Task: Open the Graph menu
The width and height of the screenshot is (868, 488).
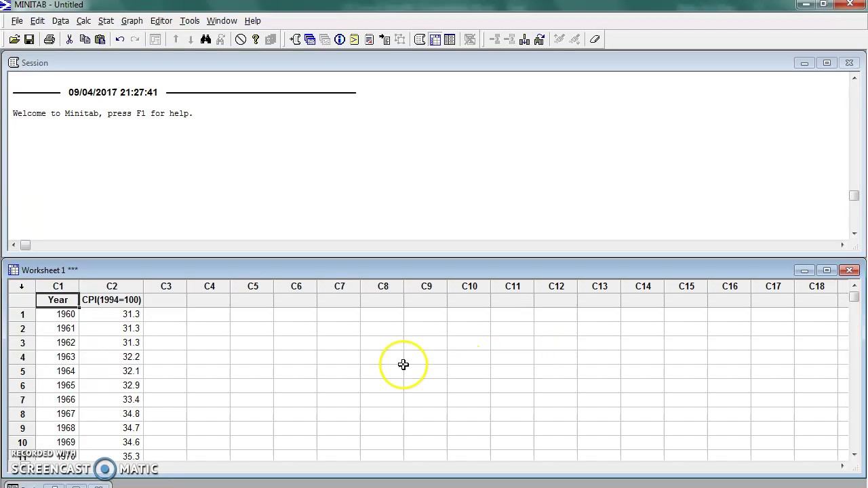Action: 132,21
